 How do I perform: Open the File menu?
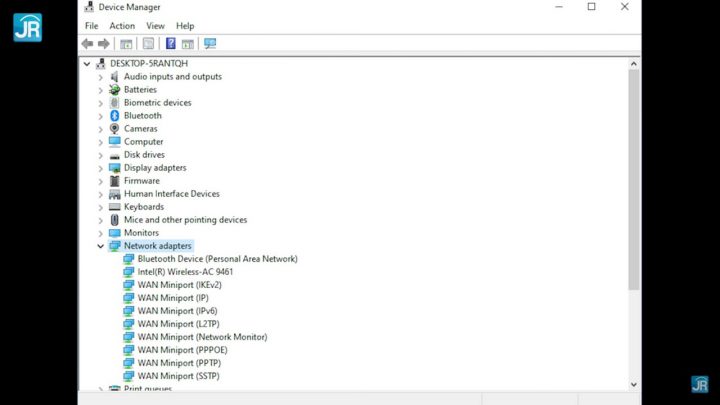[92, 26]
